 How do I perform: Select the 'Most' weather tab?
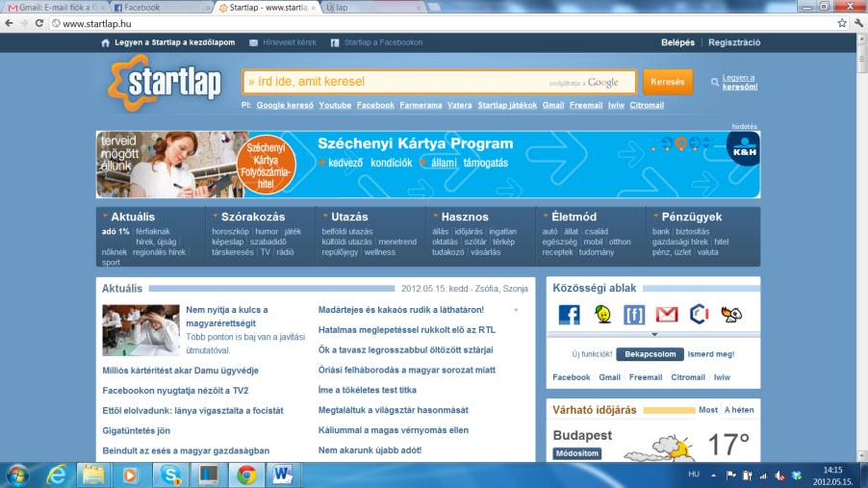click(708, 410)
